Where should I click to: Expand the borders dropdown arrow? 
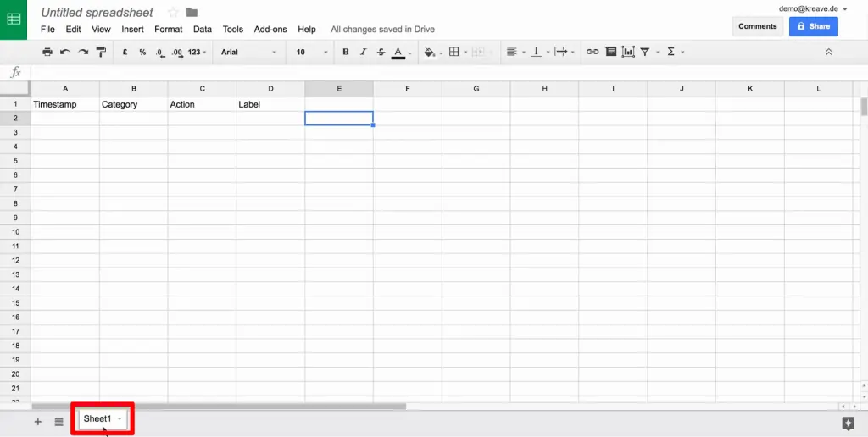pyautogui.click(x=465, y=53)
